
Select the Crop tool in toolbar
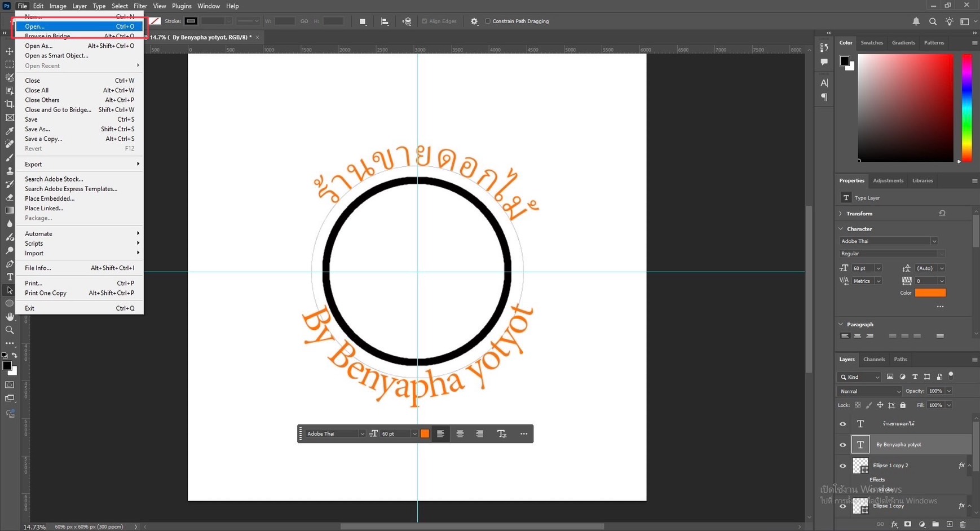point(10,104)
